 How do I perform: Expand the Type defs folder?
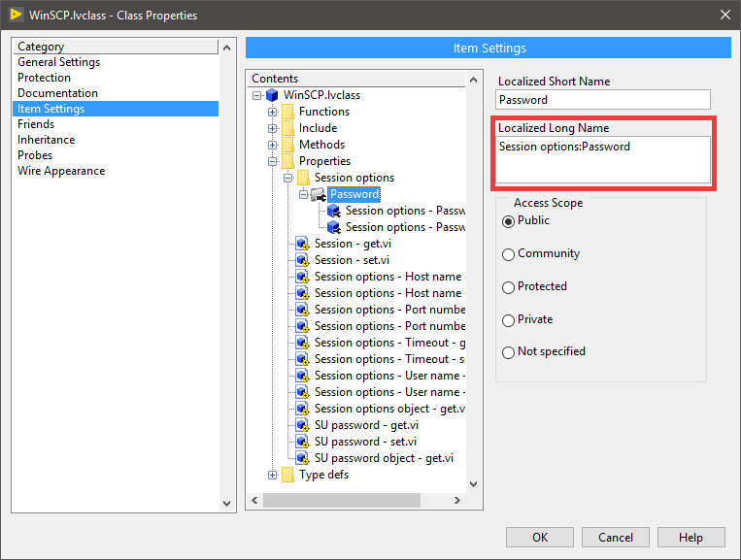pyautogui.click(x=272, y=476)
